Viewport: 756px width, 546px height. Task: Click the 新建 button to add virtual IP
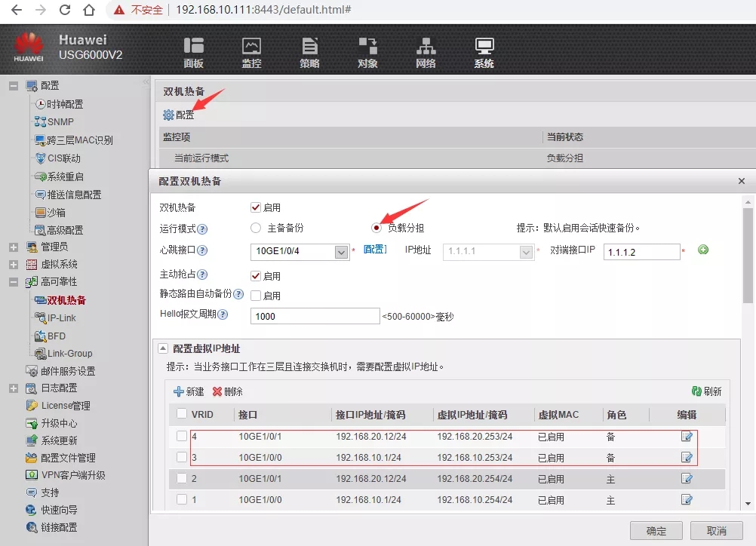[x=189, y=391]
